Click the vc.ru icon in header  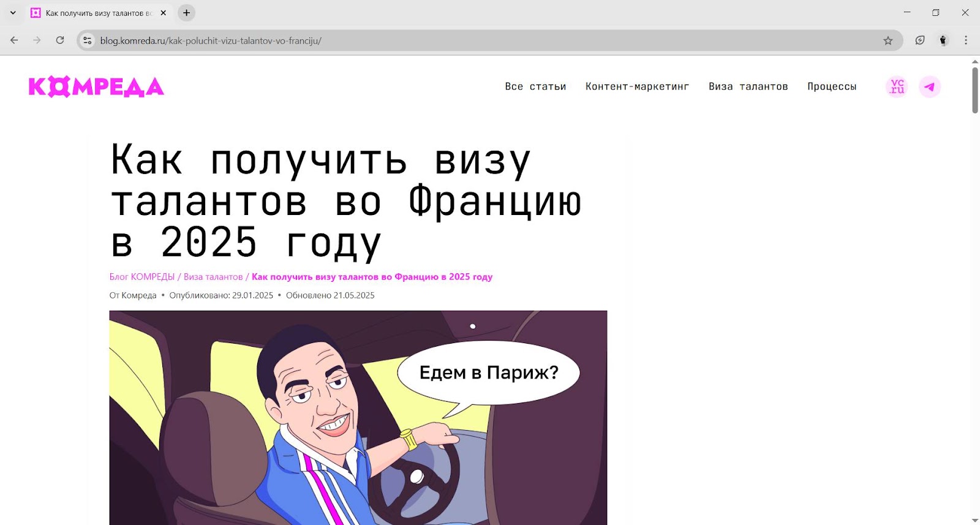click(x=897, y=87)
